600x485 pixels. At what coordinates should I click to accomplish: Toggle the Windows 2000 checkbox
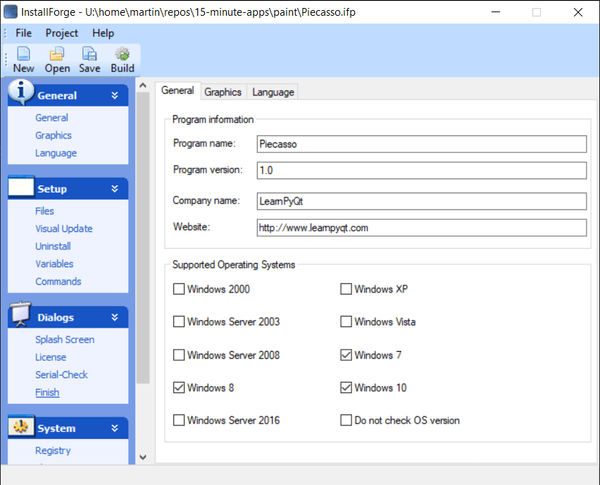179,289
